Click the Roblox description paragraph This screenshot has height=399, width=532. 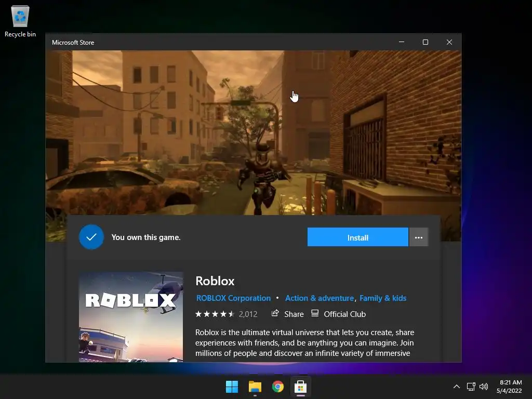coord(304,343)
